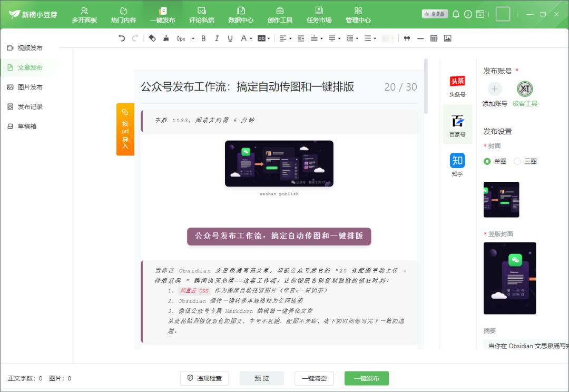Choose the 三图 cover option
569x392 pixels.
517,161
